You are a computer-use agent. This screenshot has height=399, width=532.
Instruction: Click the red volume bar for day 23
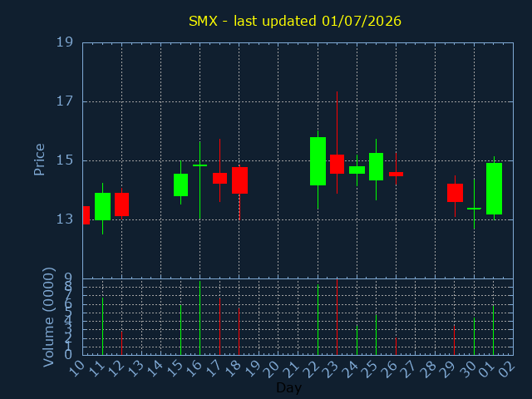(x=337, y=317)
